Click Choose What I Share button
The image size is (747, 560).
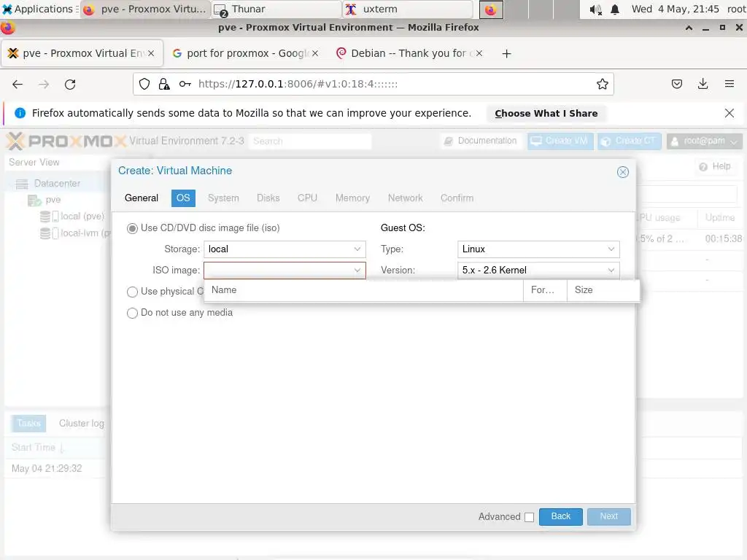tap(546, 113)
